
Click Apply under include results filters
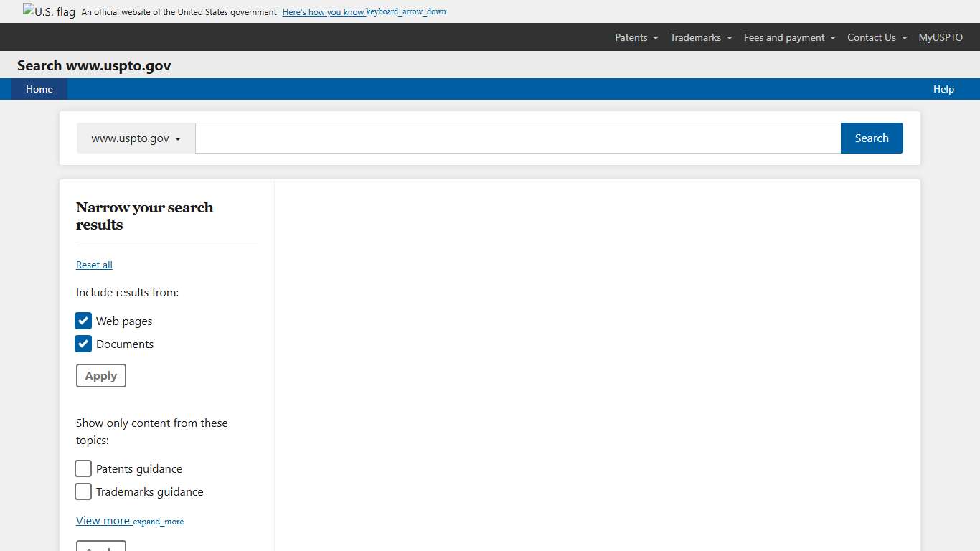point(100,375)
